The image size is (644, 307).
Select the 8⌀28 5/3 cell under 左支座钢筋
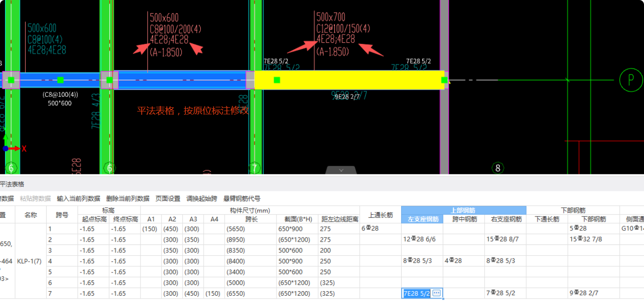coord(422,261)
